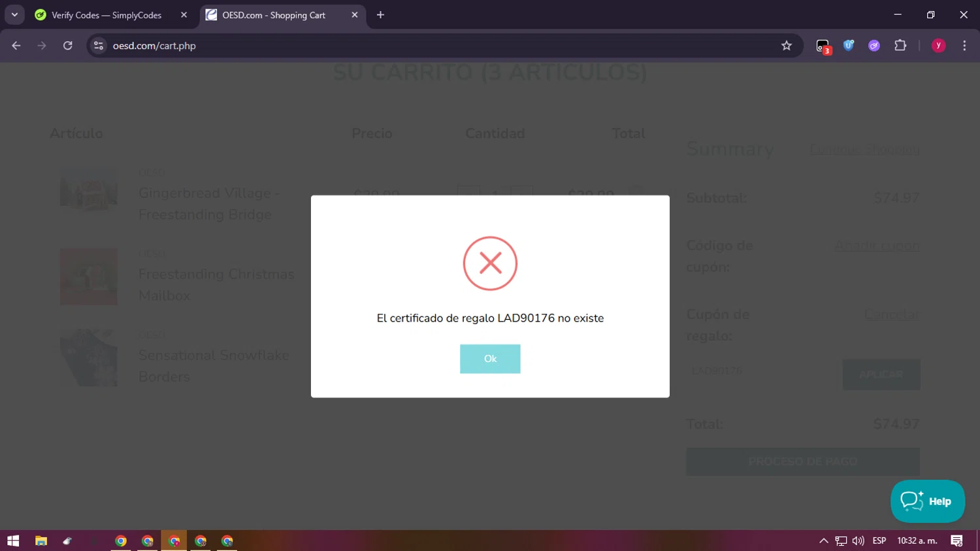Screen dimensions: 980x551
Task: Click the Gingerbread Village Freestanding Bridge title
Action: [209, 204]
